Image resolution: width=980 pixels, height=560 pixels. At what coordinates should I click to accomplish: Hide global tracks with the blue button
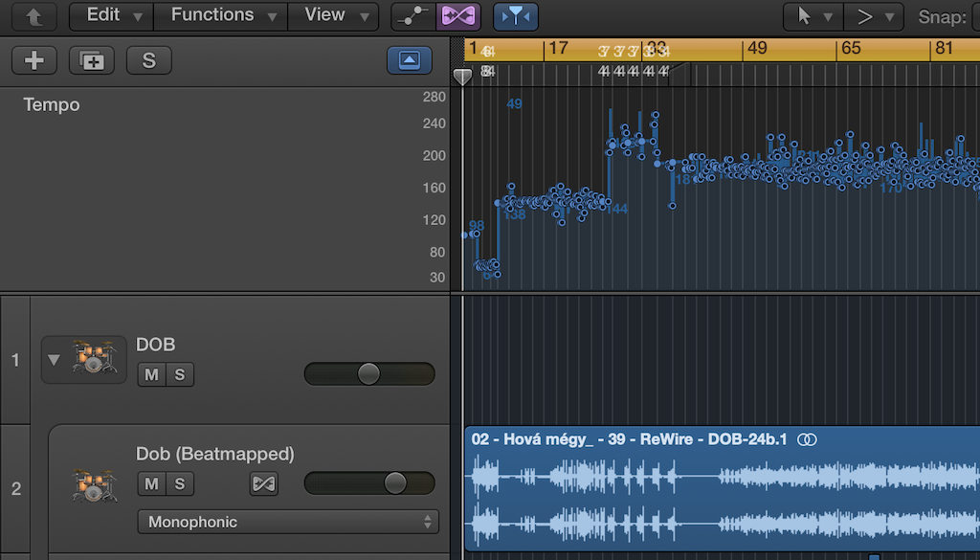tap(409, 60)
